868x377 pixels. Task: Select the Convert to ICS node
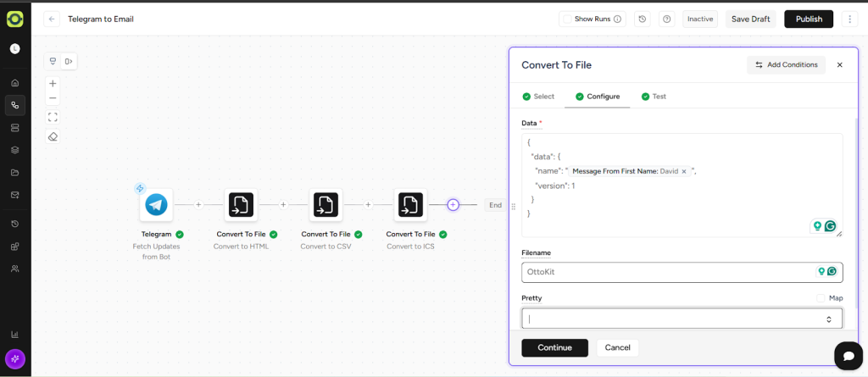coord(410,205)
